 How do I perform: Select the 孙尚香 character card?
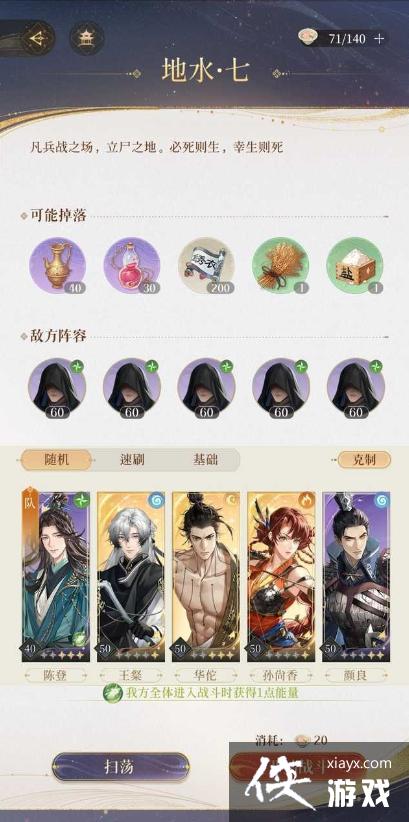tap(281, 576)
